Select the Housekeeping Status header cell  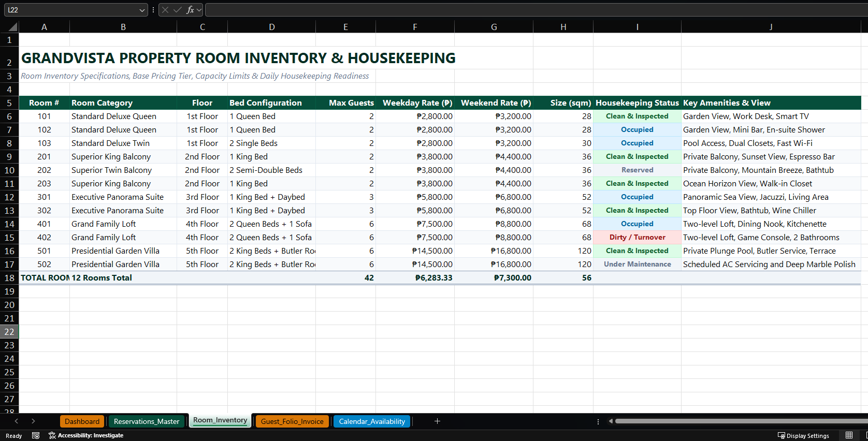[637, 103]
